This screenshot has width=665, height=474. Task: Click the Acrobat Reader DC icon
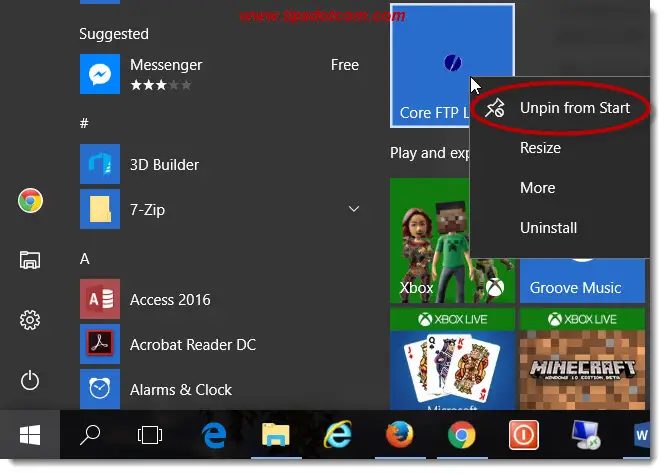click(x=100, y=344)
